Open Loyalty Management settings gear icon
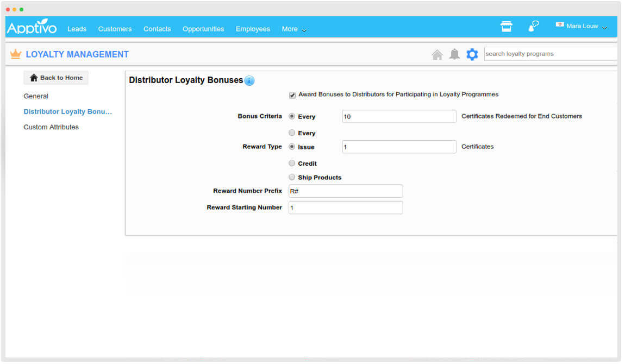 pos(472,54)
